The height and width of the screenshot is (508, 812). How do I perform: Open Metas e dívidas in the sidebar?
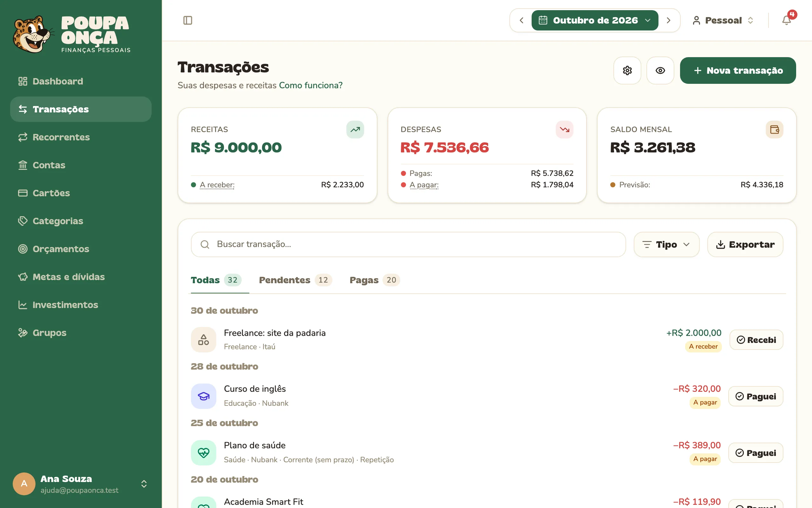81,277
